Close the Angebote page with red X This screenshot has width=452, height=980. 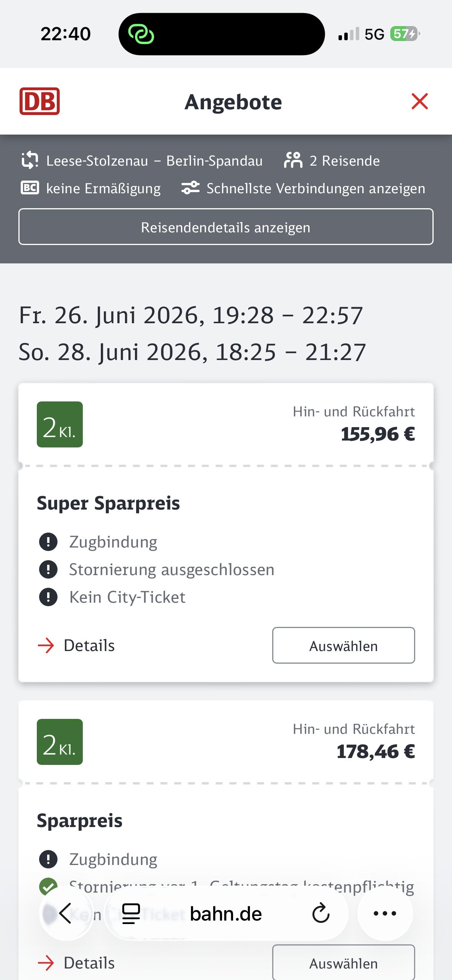click(419, 101)
